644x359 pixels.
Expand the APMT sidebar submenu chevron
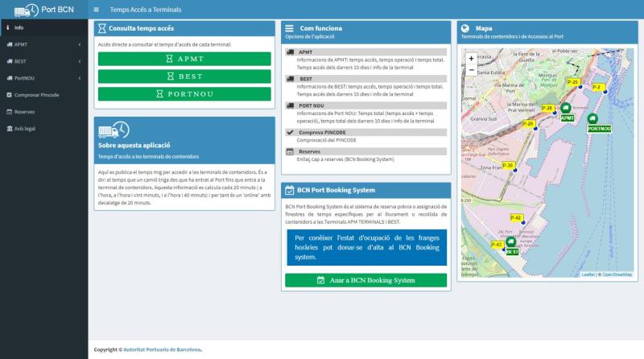80,44
